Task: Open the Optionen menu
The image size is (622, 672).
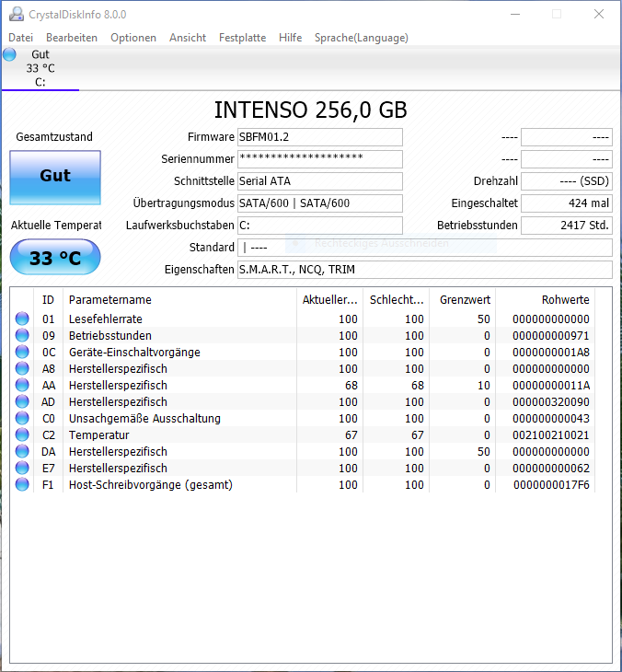Action: coord(133,38)
